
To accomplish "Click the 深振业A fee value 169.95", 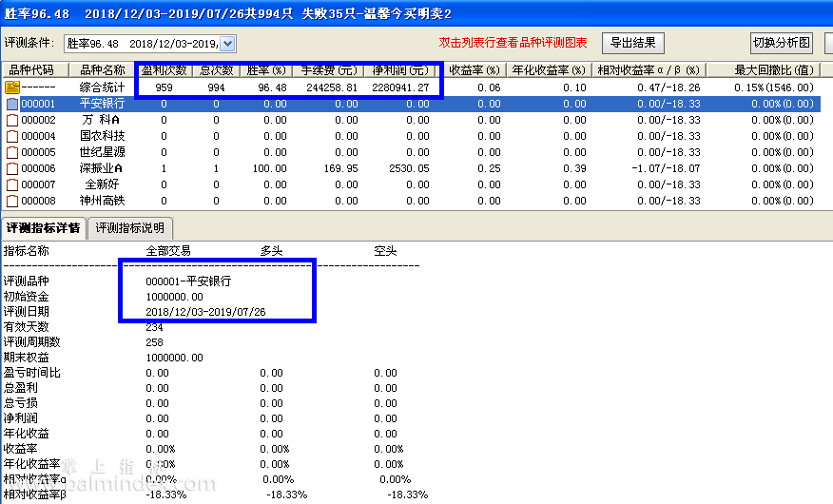I will [x=341, y=169].
